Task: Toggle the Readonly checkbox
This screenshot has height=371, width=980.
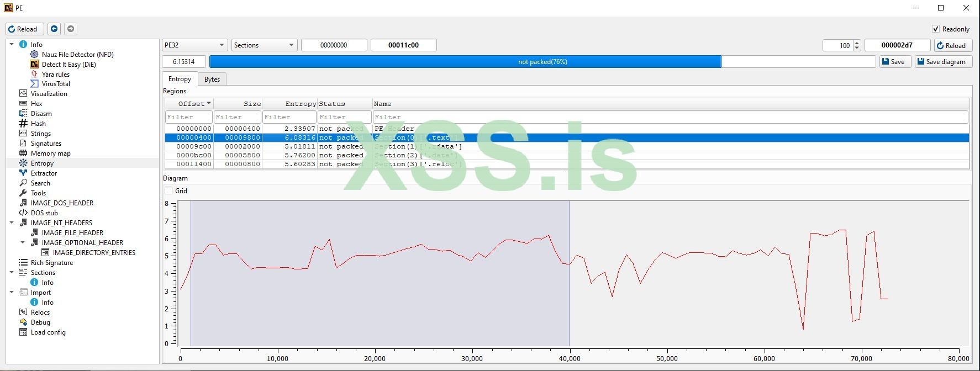Action: click(x=936, y=29)
